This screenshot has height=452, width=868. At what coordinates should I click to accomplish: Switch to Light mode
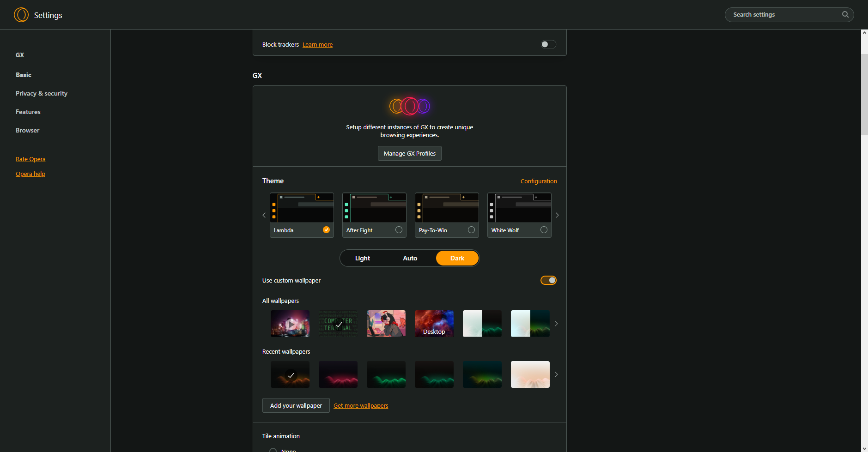363,258
